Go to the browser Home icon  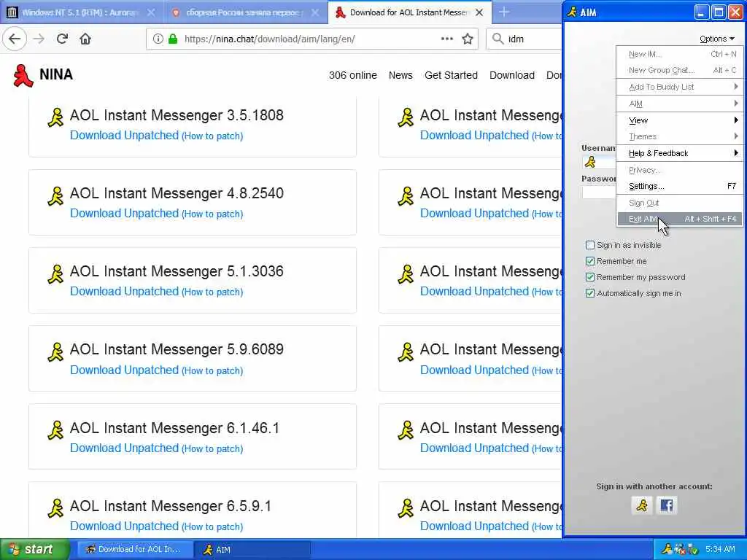[85, 39]
